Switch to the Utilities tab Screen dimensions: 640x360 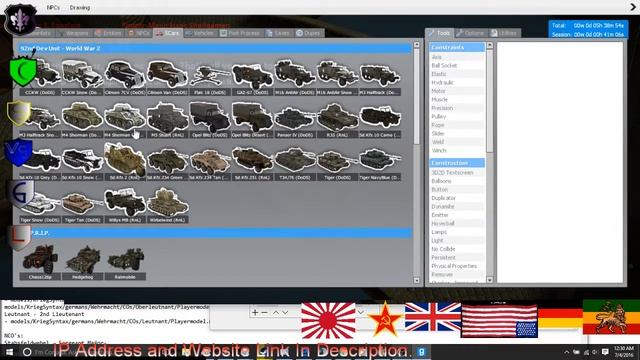tap(504, 33)
